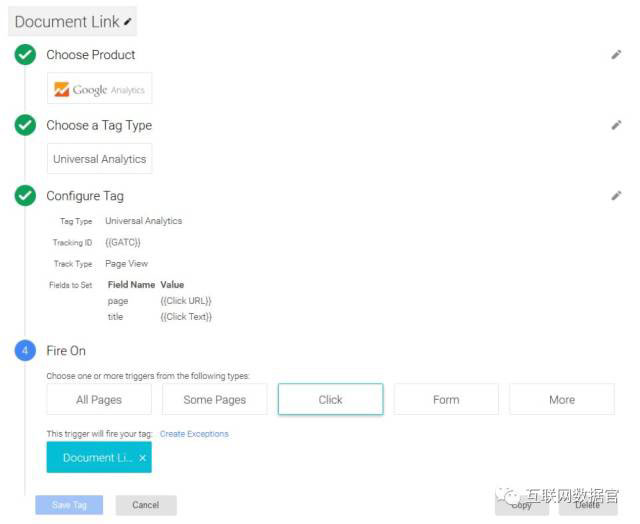Select the Click trigger type
The width and height of the screenshot is (640, 524).
click(x=330, y=400)
